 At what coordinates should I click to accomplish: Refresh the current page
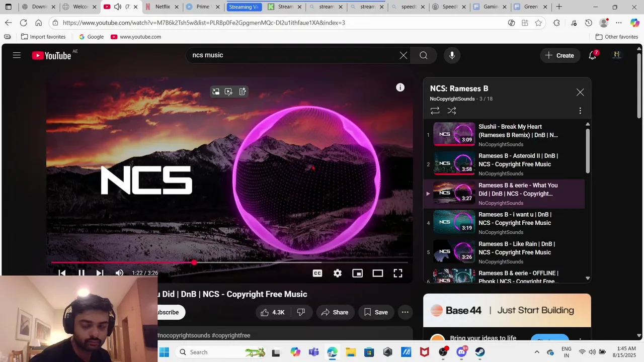[23, 23]
